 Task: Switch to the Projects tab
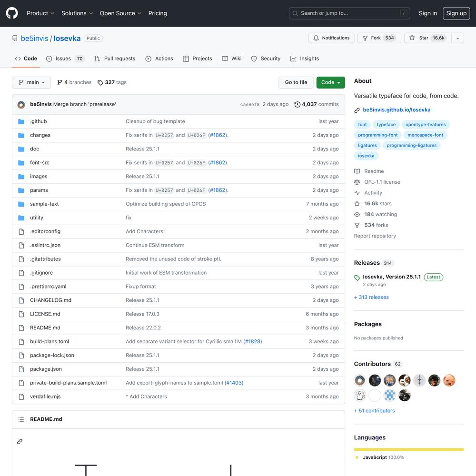coord(198,59)
